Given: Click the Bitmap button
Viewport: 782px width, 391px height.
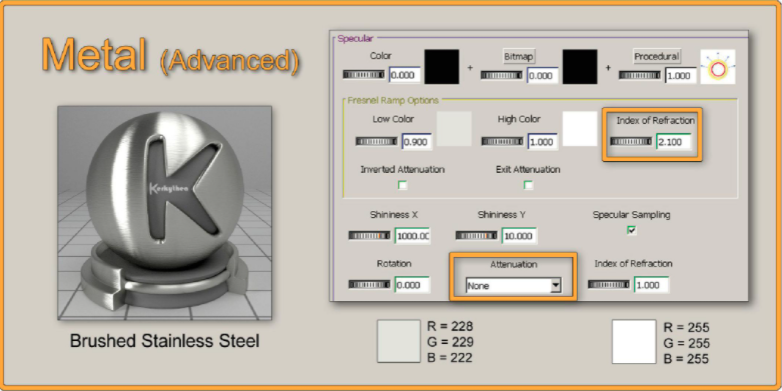Looking at the screenshot, I should pos(519,57).
